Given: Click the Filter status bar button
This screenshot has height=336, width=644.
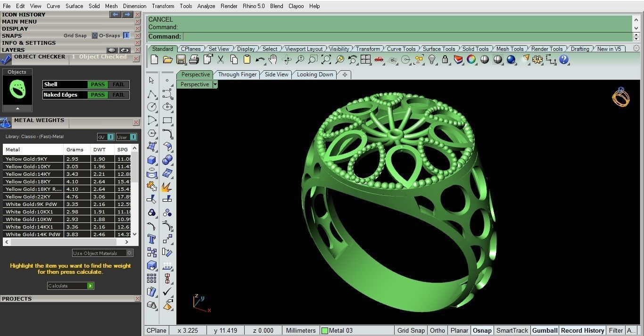Looking at the screenshot, I should (616, 330).
